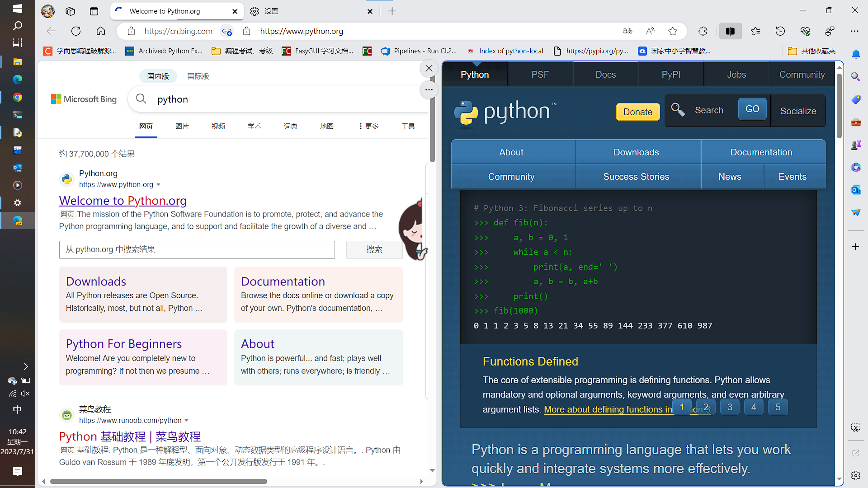This screenshot has width=868, height=488.
Task: Switch to the 图片 search tab
Action: (x=182, y=126)
